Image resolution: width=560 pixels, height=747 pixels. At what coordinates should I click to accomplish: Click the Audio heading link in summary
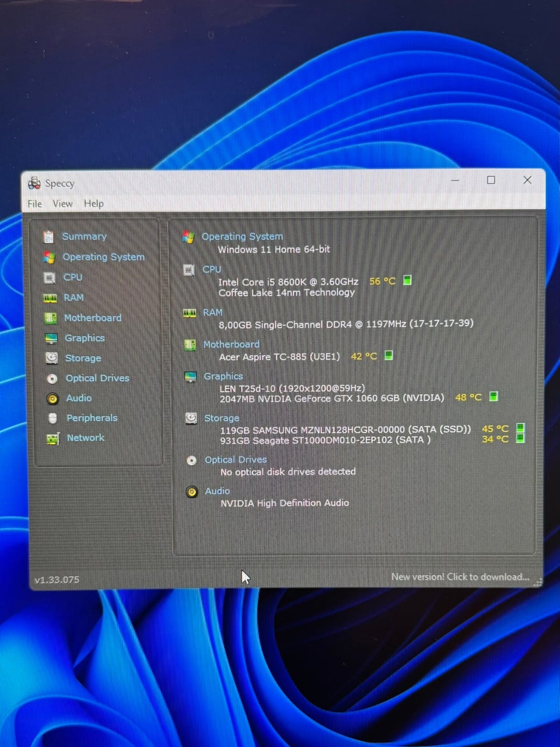pos(218,491)
